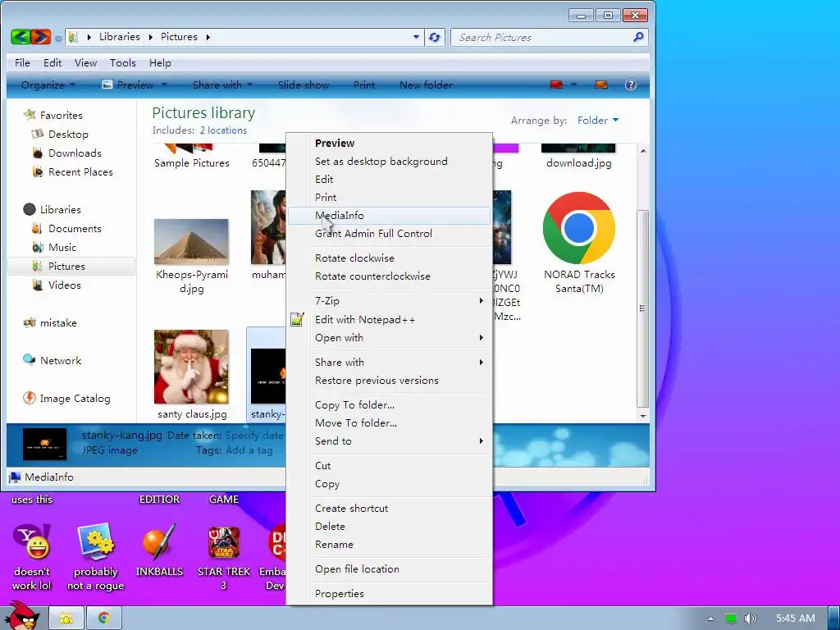Select Delete from context menu

pyautogui.click(x=390, y=526)
